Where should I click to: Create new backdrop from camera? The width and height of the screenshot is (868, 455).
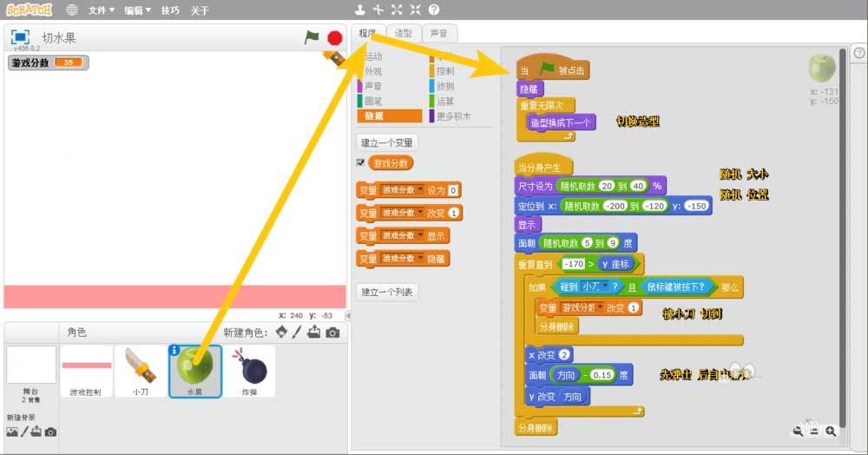(50, 432)
